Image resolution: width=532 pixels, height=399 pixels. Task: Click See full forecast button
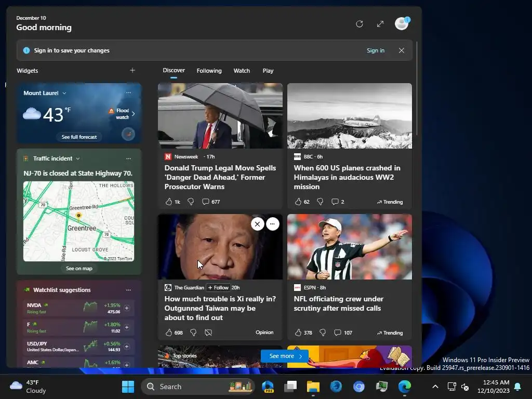79,137
